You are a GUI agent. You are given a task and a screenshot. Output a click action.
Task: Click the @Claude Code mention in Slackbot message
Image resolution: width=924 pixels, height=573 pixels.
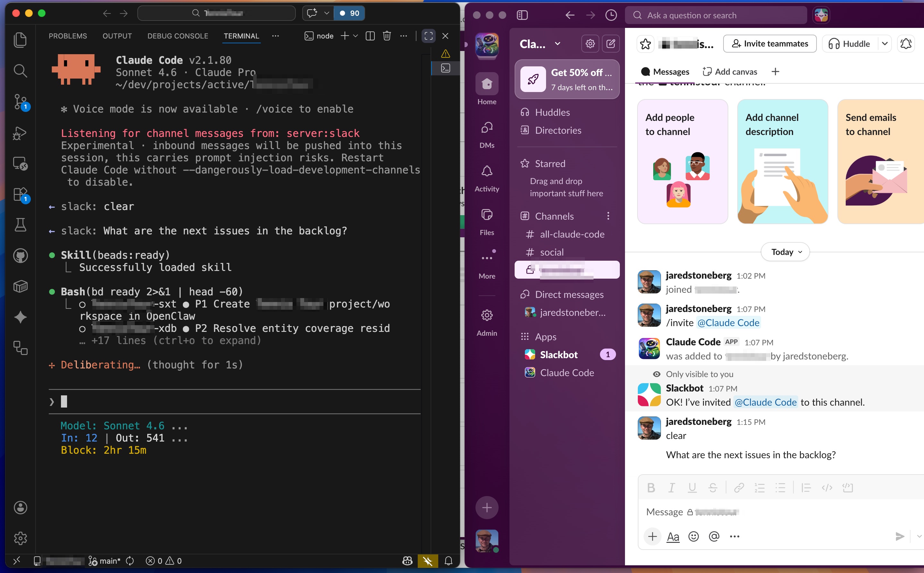[766, 402]
